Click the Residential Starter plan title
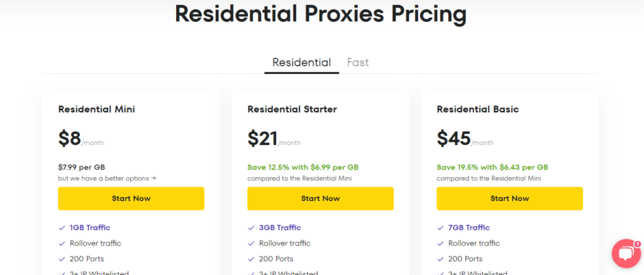The height and width of the screenshot is (275, 644). tap(292, 109)
